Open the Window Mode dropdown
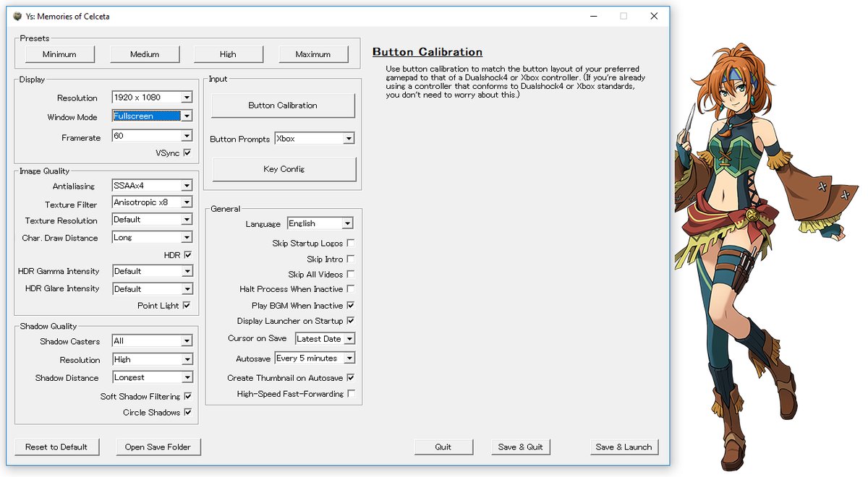 pyautogui.click(x=153, y=116)
